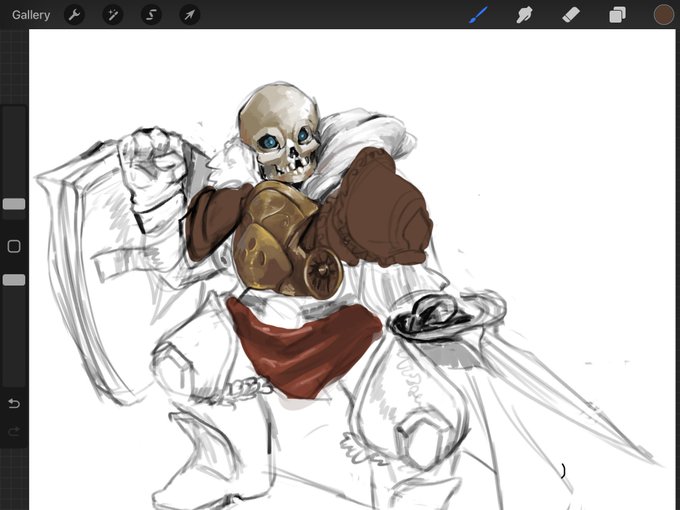Open the brown active color swatch
Viewport: 680px width, 510px height.
(664, 15)
